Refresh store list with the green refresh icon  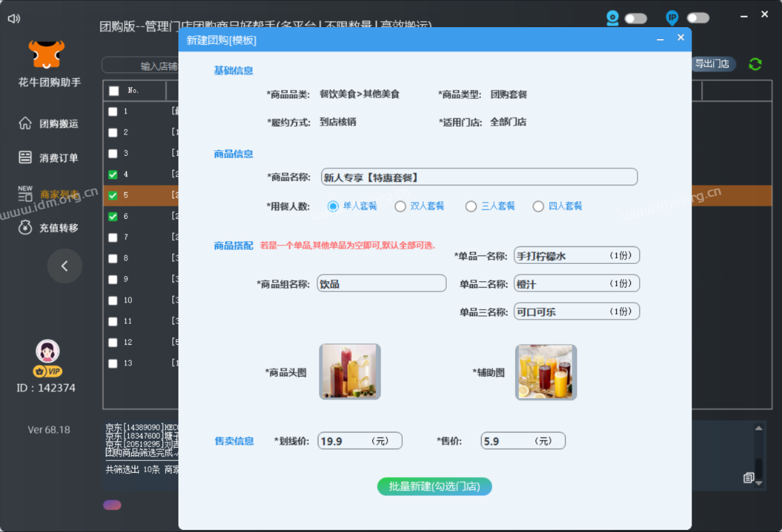755,63
